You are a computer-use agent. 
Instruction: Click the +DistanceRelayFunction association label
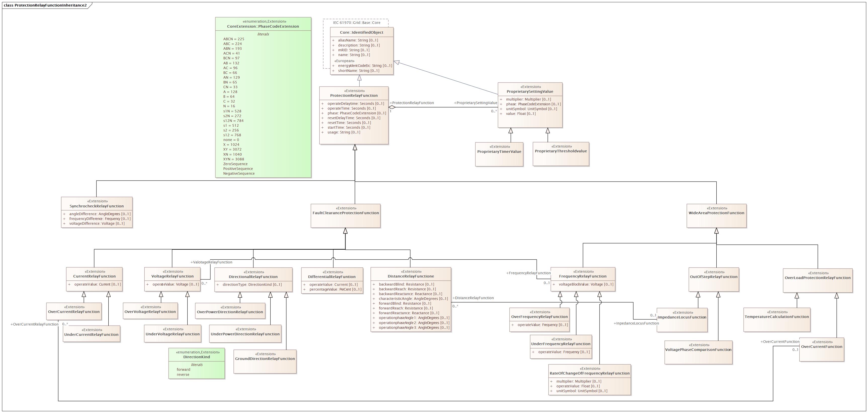[473, 298]
